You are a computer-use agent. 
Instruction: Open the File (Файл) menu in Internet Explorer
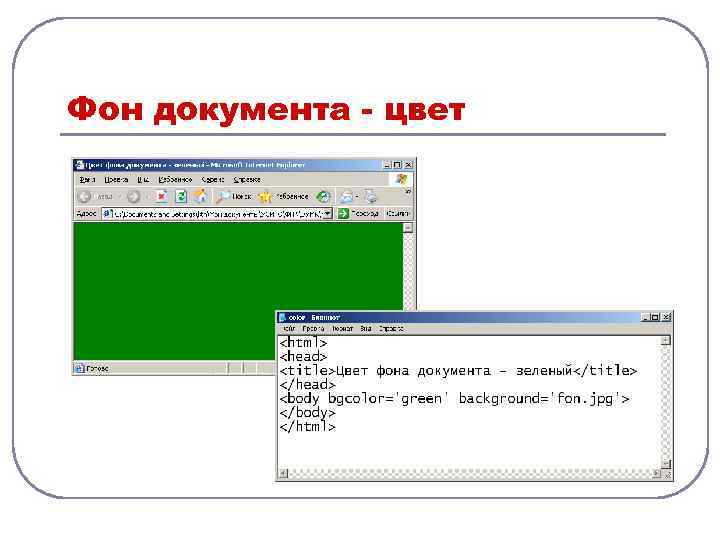(87, 180)
